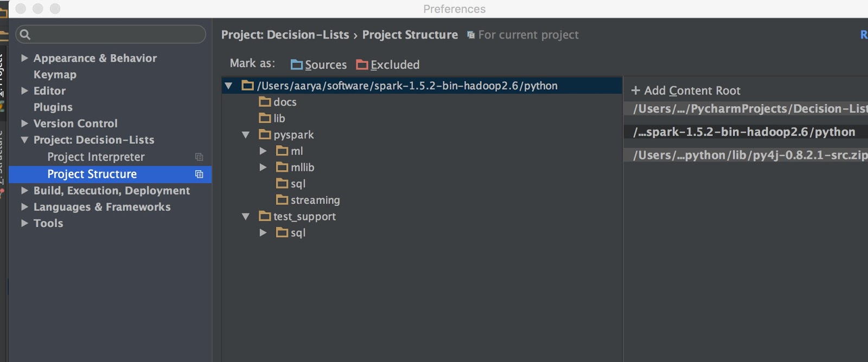Image resolution: width=868 pixels, height=362 pixels.
Task: Click search magnifier icon in settings
Action: click(x=25, y=35)
